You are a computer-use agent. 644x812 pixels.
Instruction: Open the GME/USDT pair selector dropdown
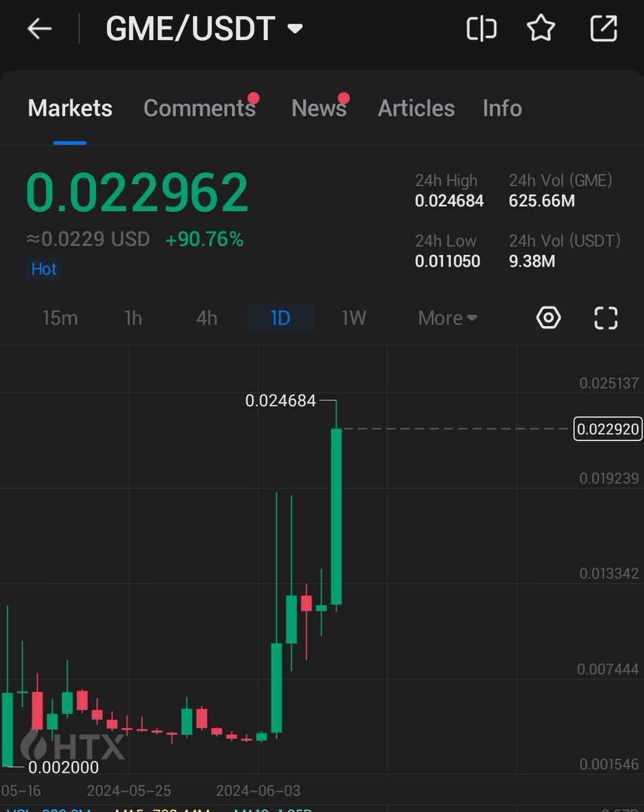point(204,29)
